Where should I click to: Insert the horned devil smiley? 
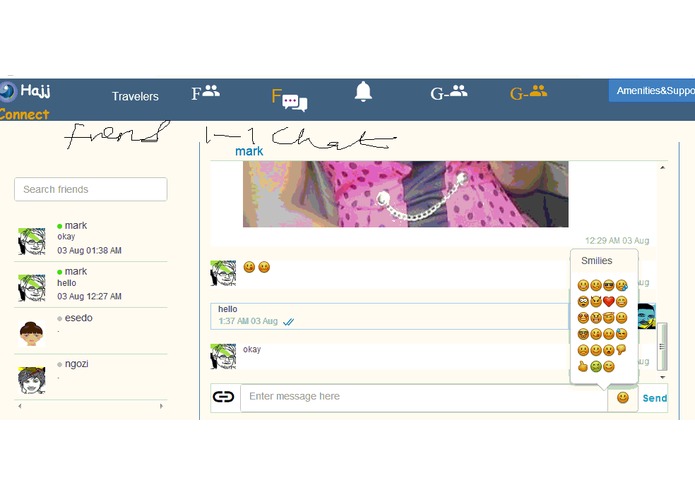(x=596, y=301)
